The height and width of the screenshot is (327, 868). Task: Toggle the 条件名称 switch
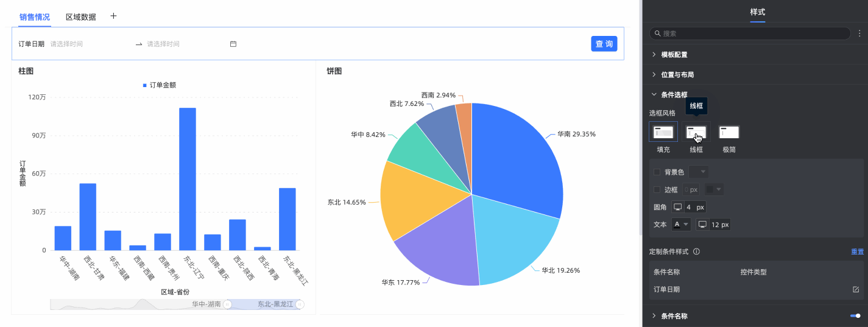tap(855, 316)
